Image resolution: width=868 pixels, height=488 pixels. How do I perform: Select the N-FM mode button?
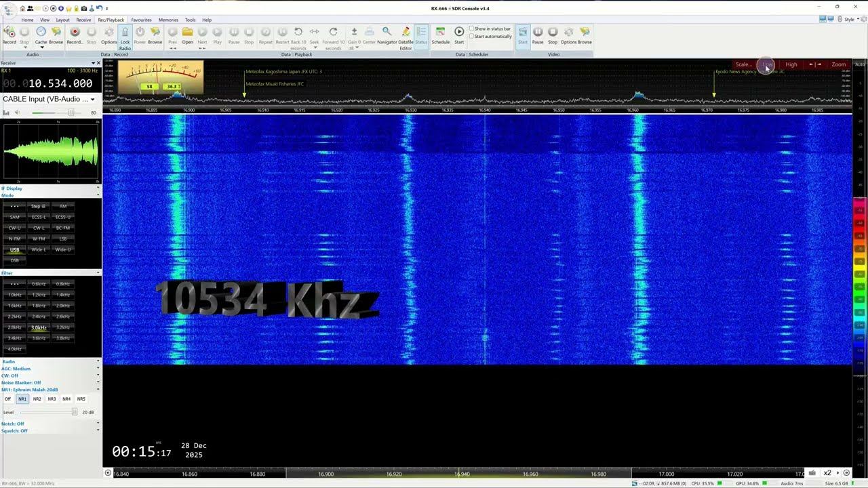pyautogui.click(x=15, y=239)
